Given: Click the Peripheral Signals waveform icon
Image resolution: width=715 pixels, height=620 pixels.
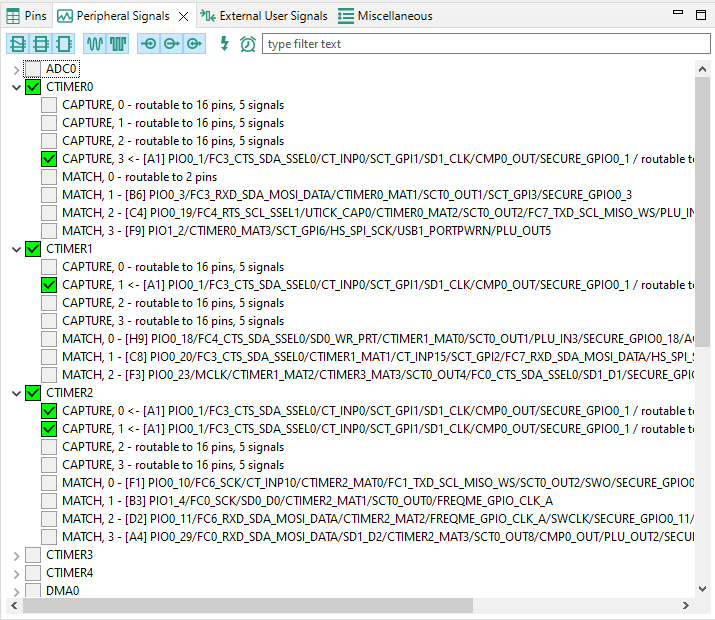Looking at the screenshot, I should point(65,16).
